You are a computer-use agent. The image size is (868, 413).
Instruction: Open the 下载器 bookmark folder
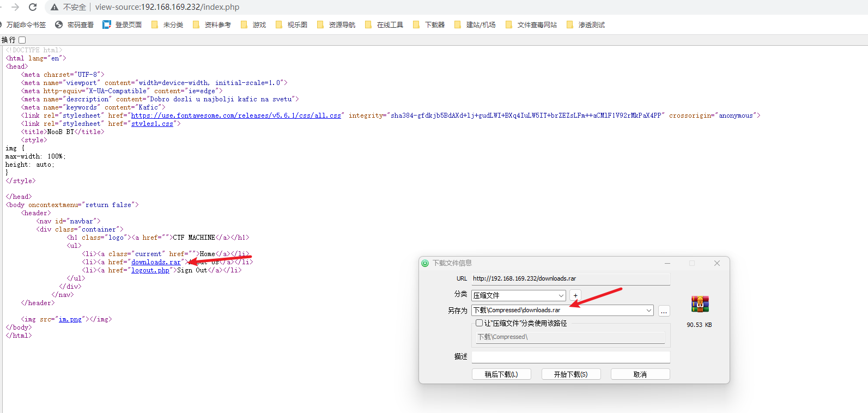[429, 25]
